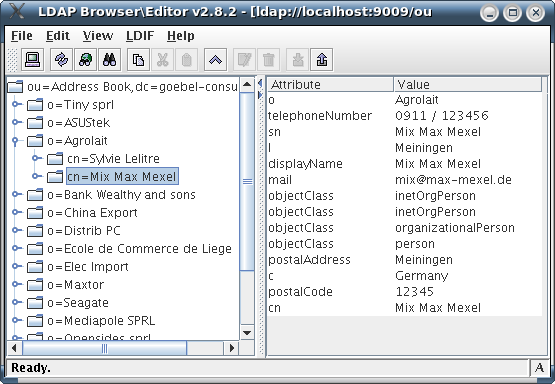
Task: Select the o=Distrib PC tree entry
Action: (x=84, y=231)
